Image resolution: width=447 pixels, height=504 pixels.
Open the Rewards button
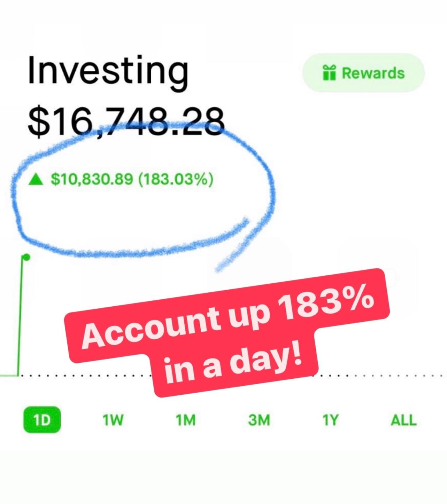click(x=363, y=73)
